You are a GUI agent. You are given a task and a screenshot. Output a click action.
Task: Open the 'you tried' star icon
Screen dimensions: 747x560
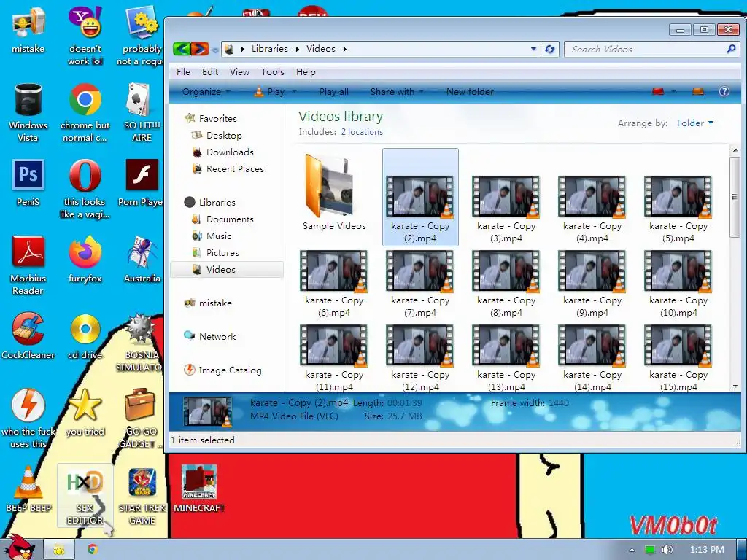pyautogui.click(x=85, y=413)
